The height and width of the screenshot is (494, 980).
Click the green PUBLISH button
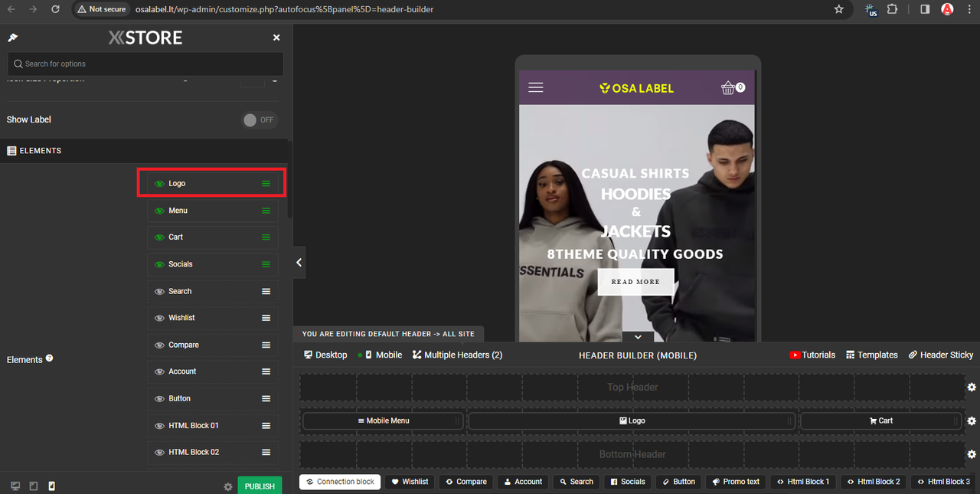(260, 486)
